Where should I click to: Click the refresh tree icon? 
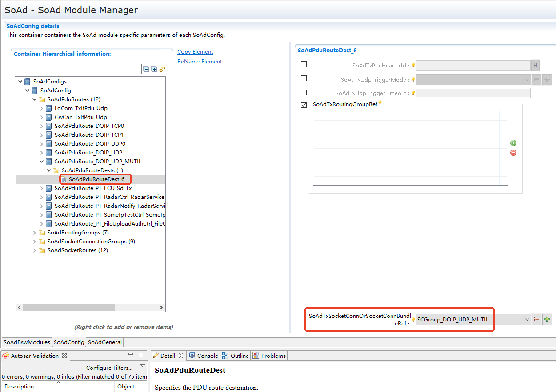(162, 69)
